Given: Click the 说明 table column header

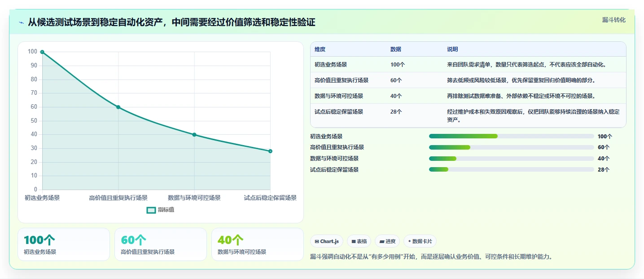Looking at the screenshot, I should (452, 49).
